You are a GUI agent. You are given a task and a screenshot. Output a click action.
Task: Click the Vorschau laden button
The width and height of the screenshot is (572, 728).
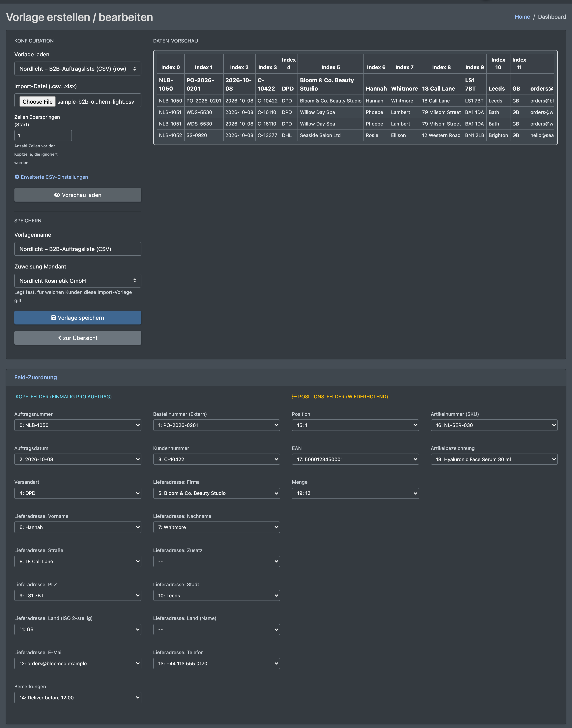78,195
